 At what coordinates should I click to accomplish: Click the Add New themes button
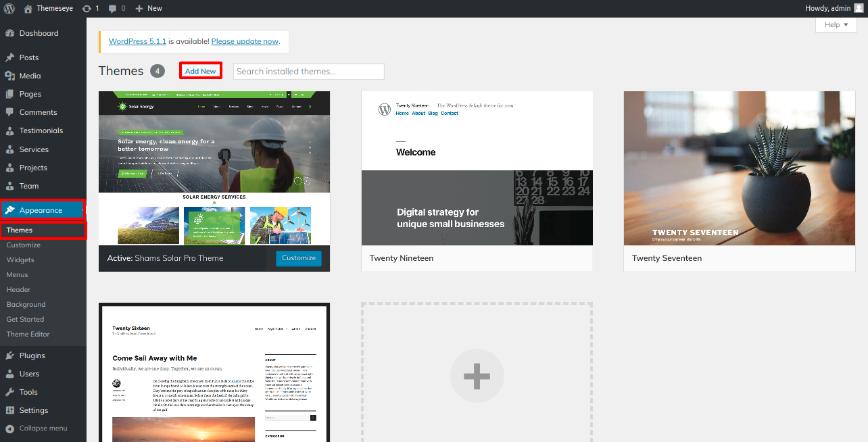200,70
